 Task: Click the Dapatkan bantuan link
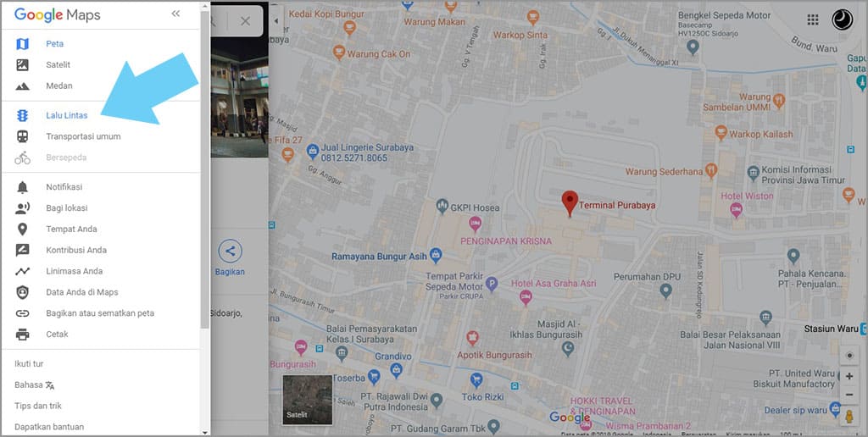click(x=49, y=427)
